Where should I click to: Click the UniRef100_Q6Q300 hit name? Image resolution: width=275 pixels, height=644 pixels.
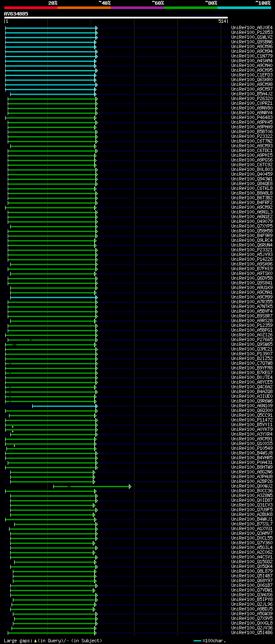252,410
